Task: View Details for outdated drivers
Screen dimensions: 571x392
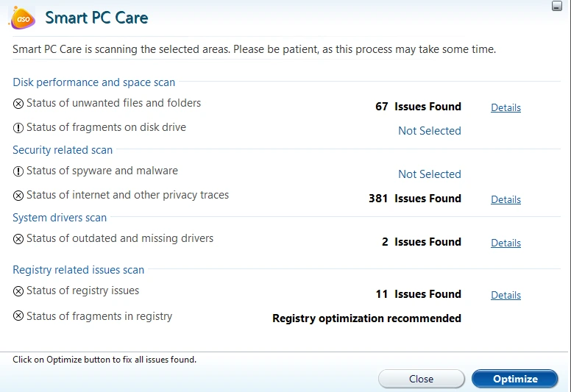Action: [x=506, y=243]
